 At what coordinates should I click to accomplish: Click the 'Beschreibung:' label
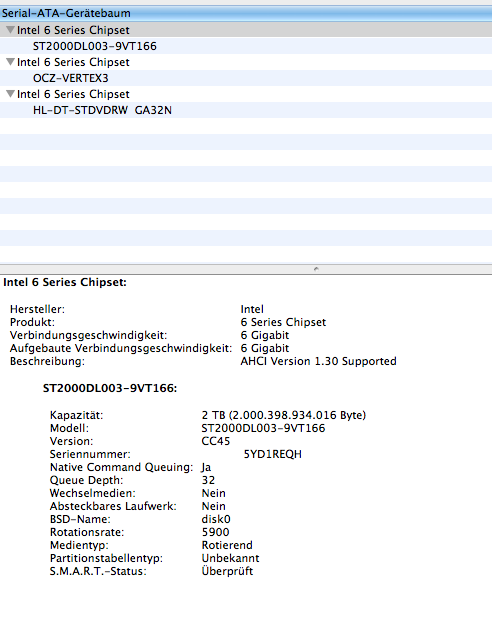pyautogui.click(x=47, y=361)
